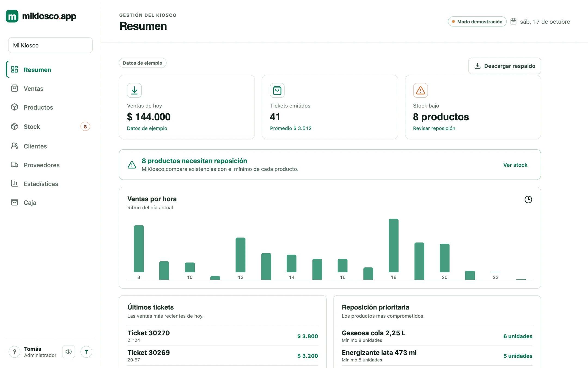Click the 5 unidades value

[x=518, y=356]
